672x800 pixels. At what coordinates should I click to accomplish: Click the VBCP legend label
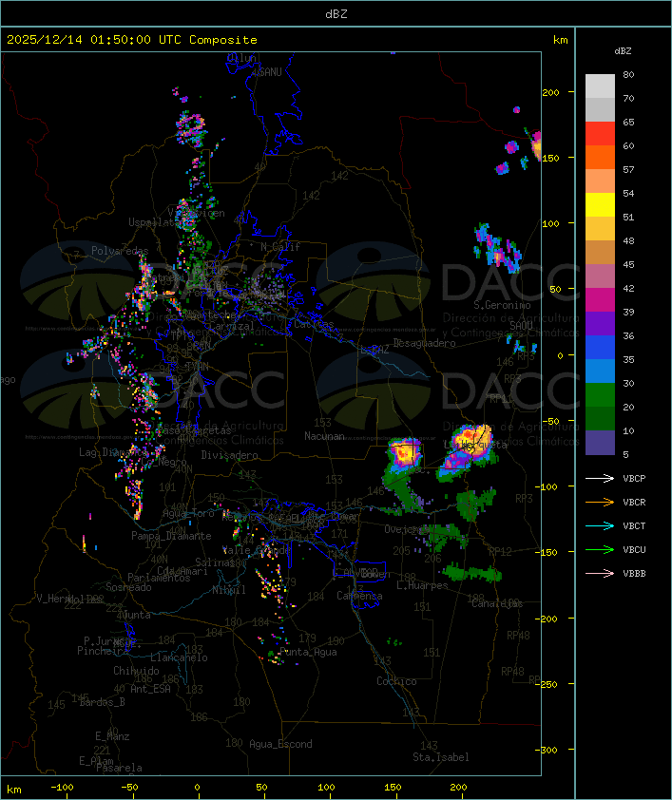pyautogui.click(x=634, y=478)
